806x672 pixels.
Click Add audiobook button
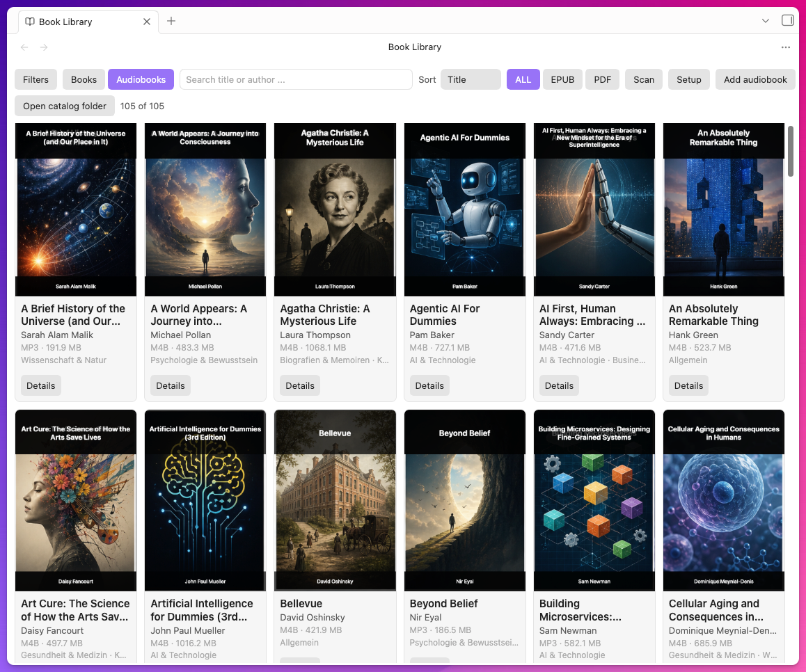click(x=755, y=79)
